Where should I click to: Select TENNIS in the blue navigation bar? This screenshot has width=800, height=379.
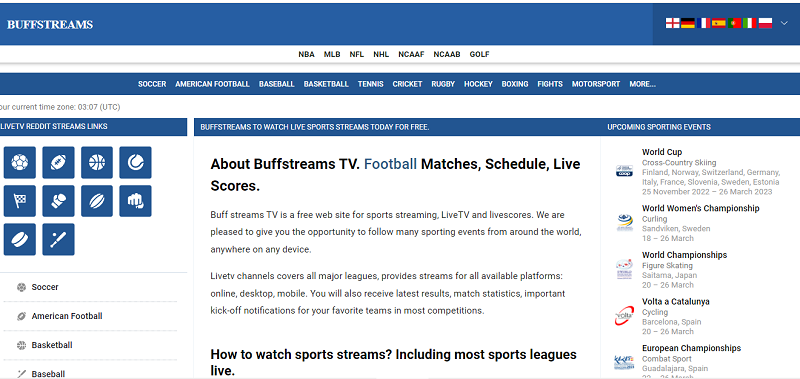370,84
